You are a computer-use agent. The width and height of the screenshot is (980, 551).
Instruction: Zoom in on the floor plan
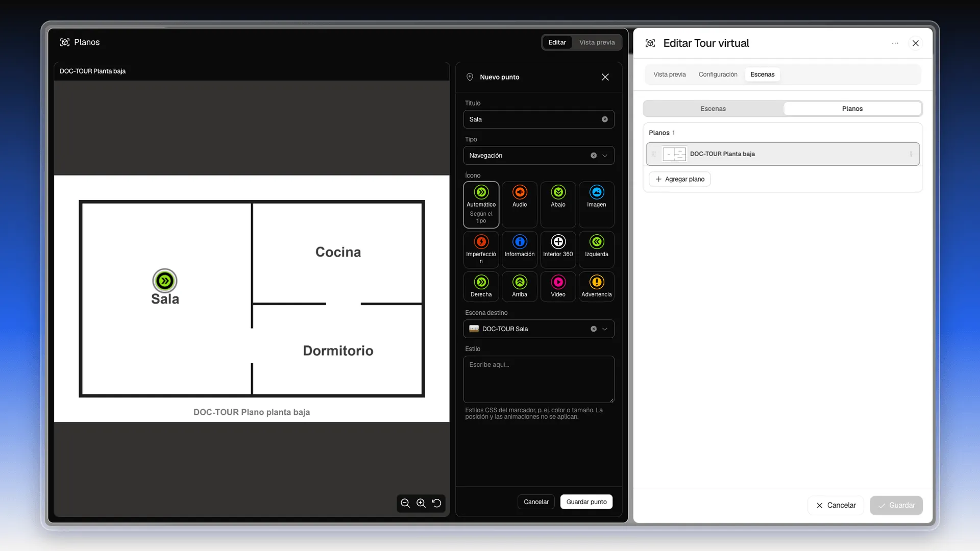click(421, 503)
